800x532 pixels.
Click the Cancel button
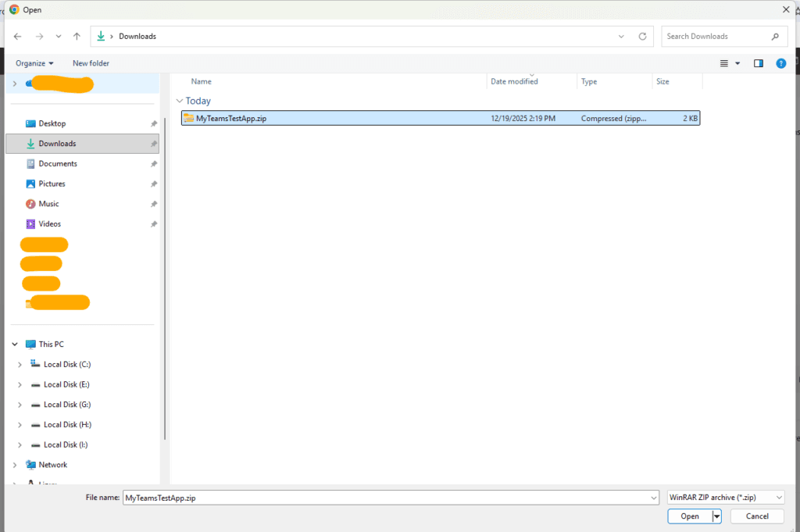pos(756,516)
